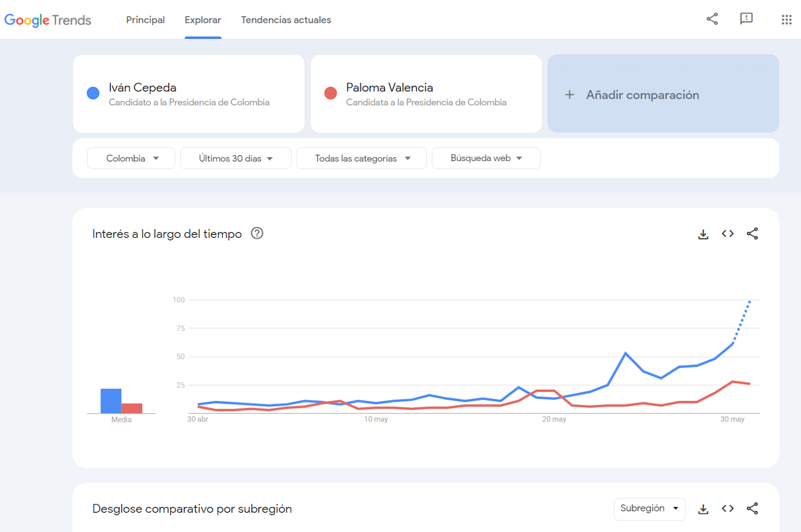This screenshot has width=801, height=532.
Task: Click the 50 y-axis value
Action: tap(181, 357)
